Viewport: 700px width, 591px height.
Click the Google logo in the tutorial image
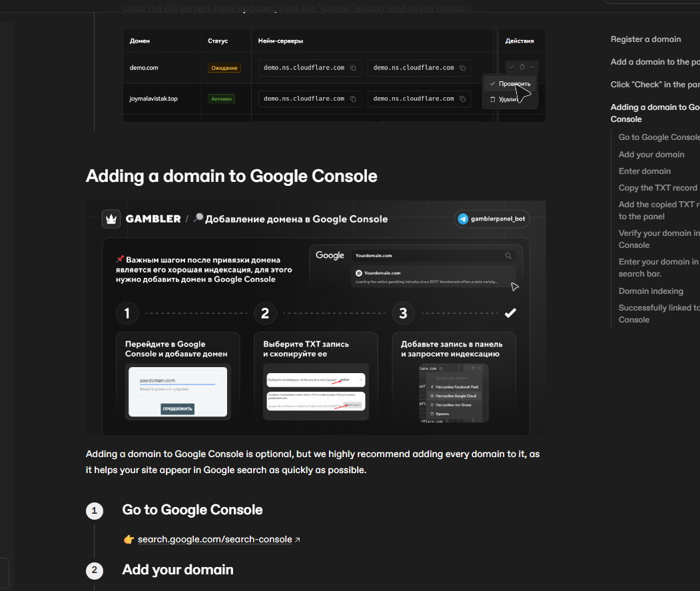tap(329, 255)
